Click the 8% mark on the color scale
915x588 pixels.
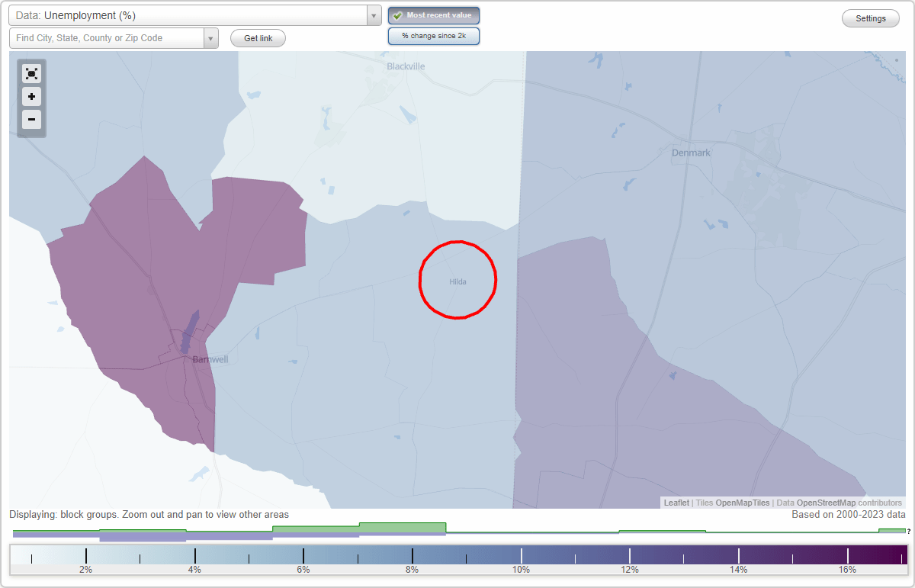413,570
